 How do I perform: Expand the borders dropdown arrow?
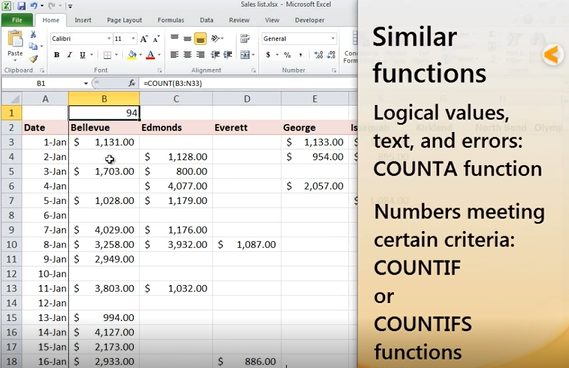point(116,55)
